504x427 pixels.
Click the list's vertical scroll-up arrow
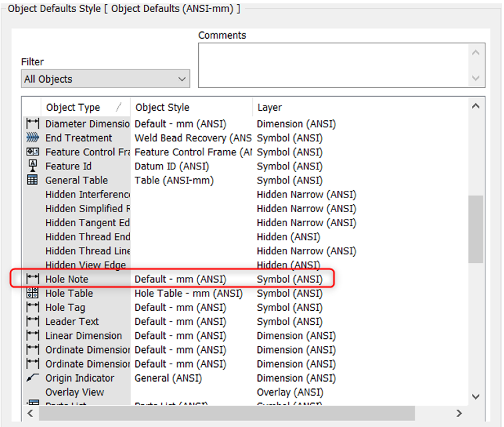click(476, 106)
